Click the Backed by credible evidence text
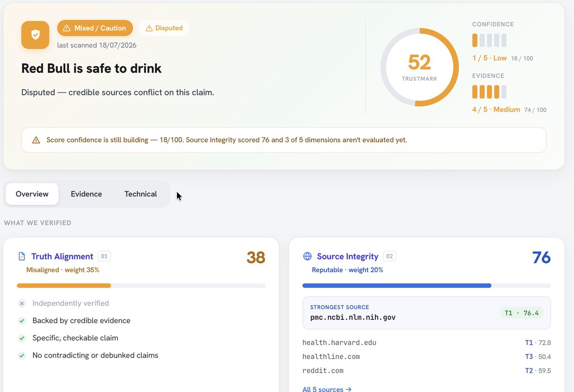Screen dimensions: 574x392 click(x=81, y=321)
